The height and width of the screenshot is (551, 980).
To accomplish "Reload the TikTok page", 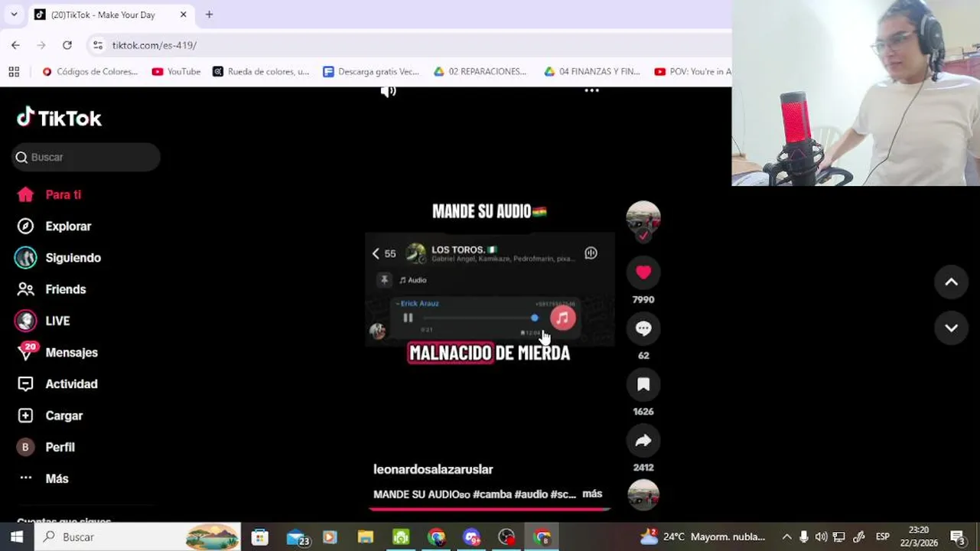I will [x=67, y=45].
